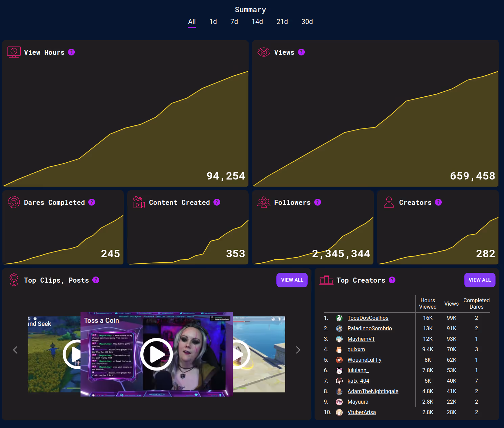Switch to the 7d summary tab
This screenshot has width=504, height=428.
click(234, 21)
